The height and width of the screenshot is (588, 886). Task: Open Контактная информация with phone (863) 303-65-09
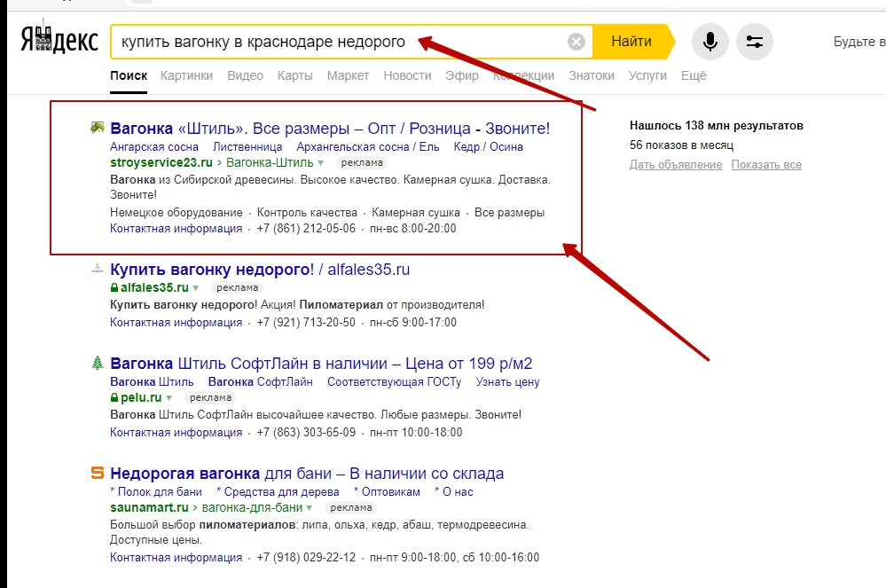point(176,433)
